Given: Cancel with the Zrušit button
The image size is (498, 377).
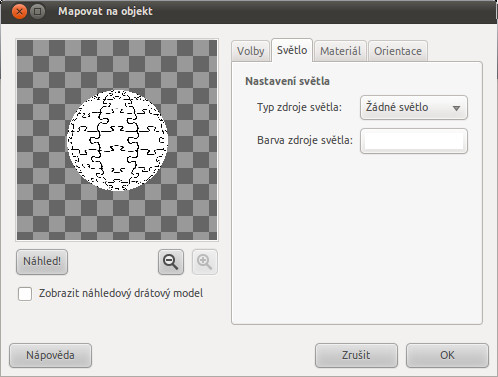Looking at the screenshot, I should tap(356, 355).
